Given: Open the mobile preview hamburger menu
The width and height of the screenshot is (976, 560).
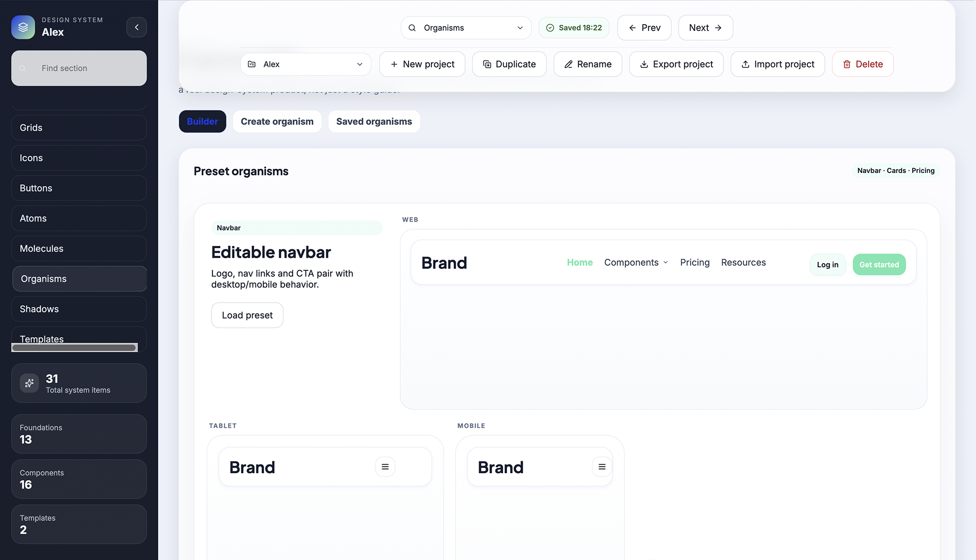Looking at the screenshot, I should pyautogui.click(x=602, y=467).
